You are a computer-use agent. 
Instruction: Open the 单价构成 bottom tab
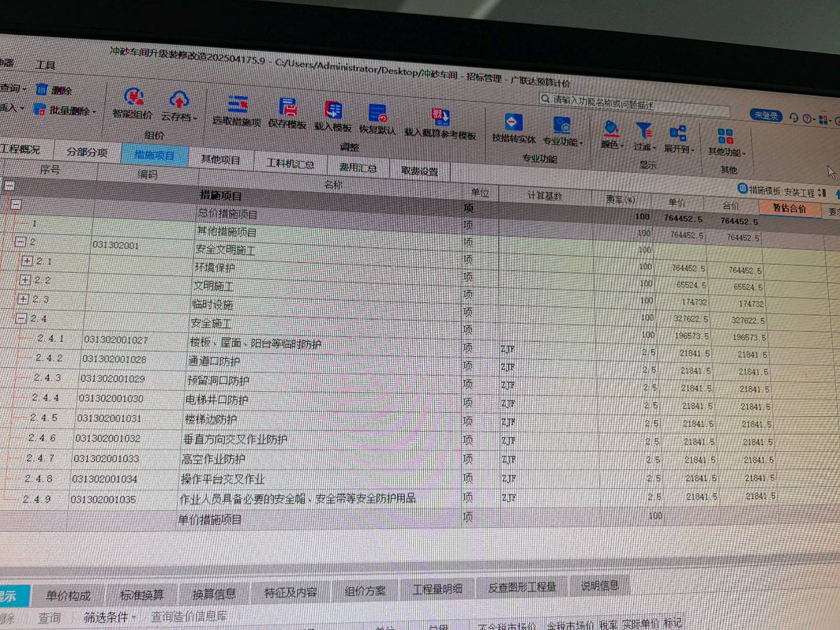[68, 595]
